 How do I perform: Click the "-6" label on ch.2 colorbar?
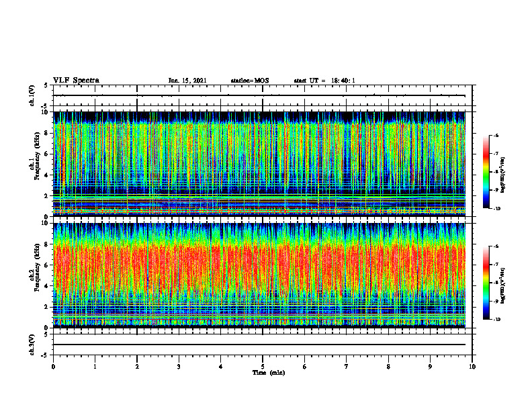[496, 246]
